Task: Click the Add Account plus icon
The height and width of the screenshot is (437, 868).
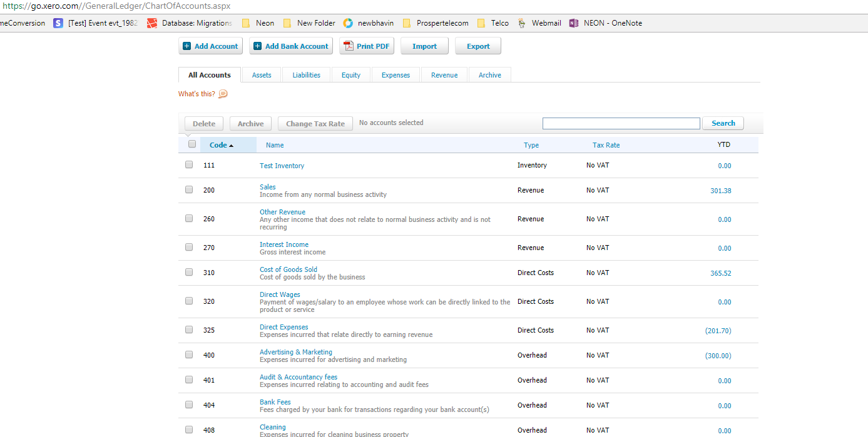Action: click(187, 45)
